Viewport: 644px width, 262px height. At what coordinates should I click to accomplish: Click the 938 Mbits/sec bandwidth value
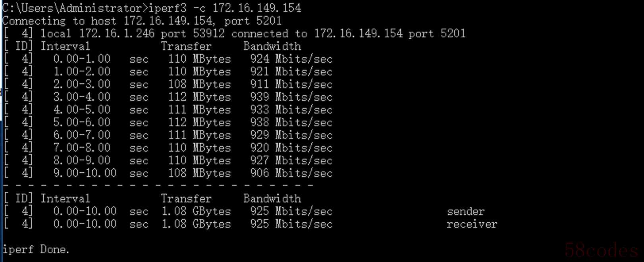click(x=291, y=123)
